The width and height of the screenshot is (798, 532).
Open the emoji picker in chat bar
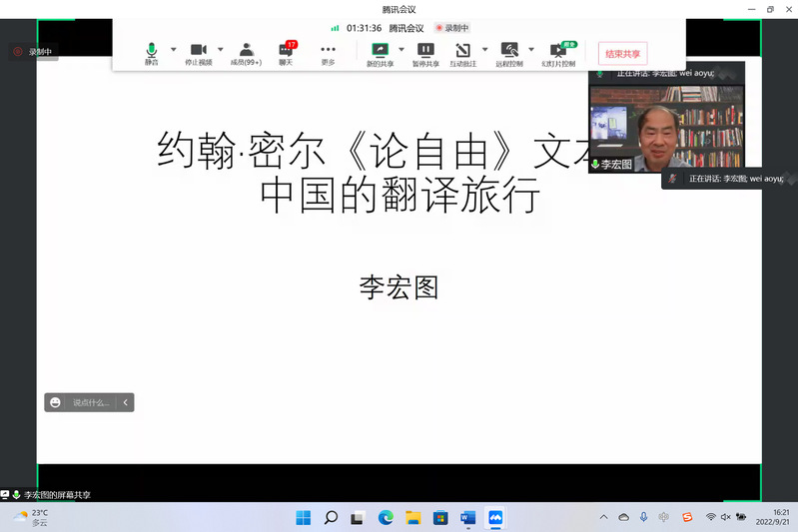point(55,402)
